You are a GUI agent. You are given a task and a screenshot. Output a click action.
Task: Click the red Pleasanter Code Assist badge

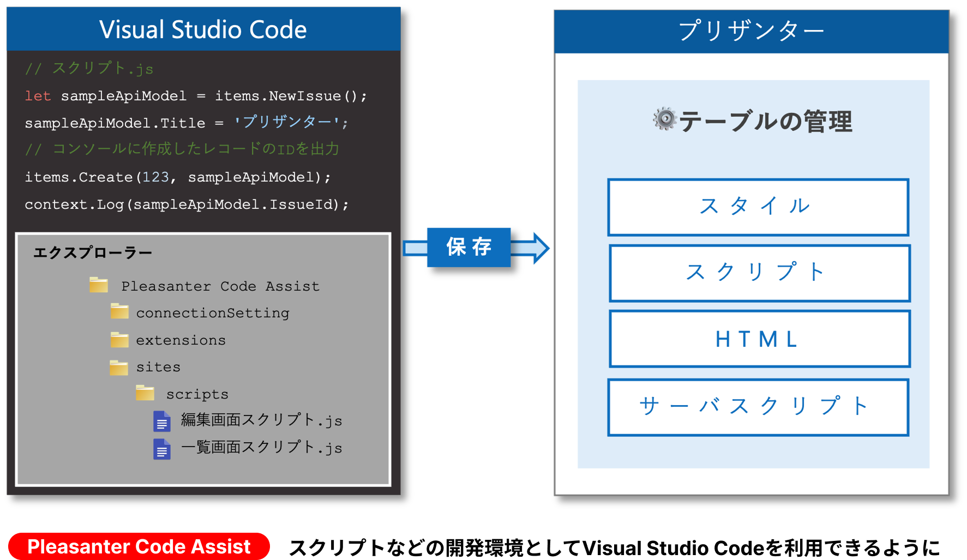pyautogui.click(x=139, y=546)
